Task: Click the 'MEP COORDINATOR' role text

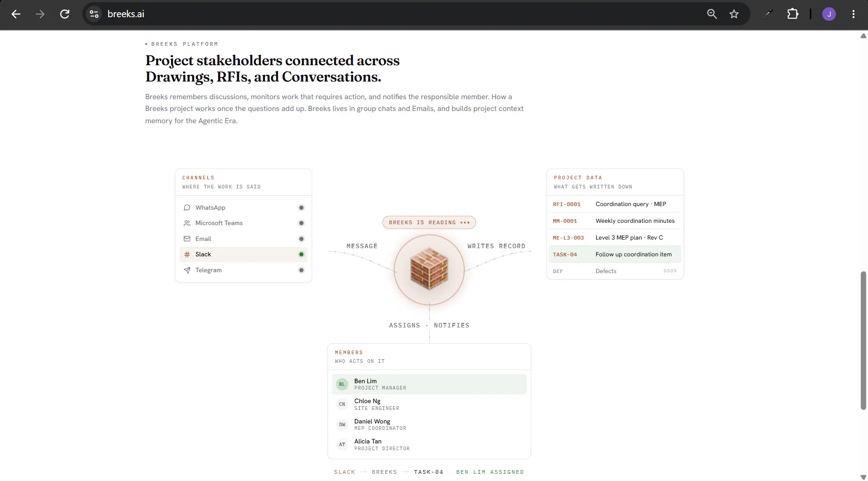Action: point(380,428)
